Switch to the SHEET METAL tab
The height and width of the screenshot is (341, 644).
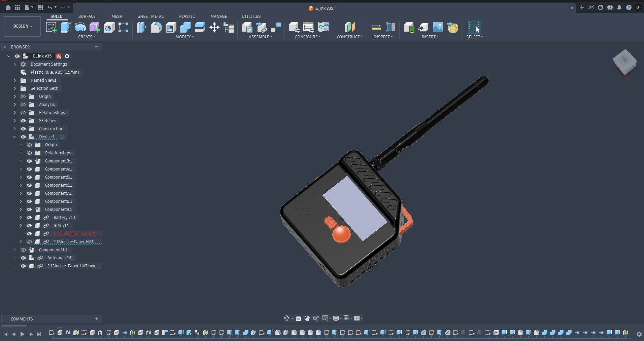pos(150,16)
